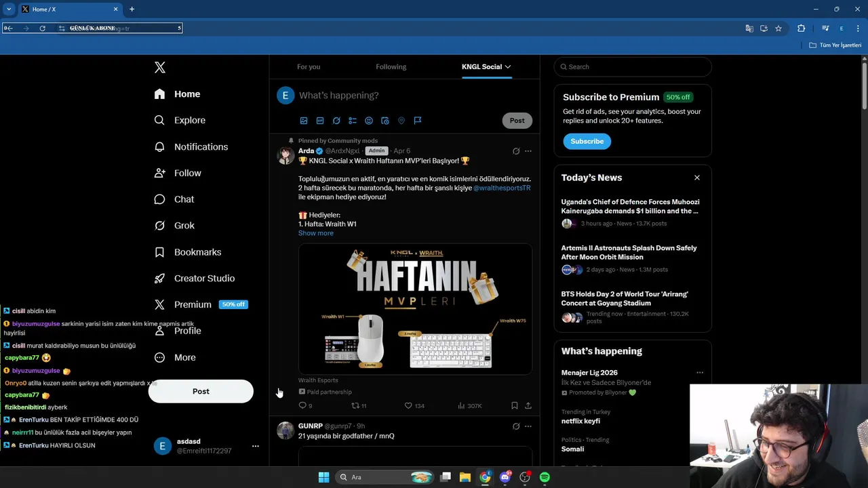Click the X logo in the sidebar
Screen dimensions: 868x488
[x=160, y=67]
